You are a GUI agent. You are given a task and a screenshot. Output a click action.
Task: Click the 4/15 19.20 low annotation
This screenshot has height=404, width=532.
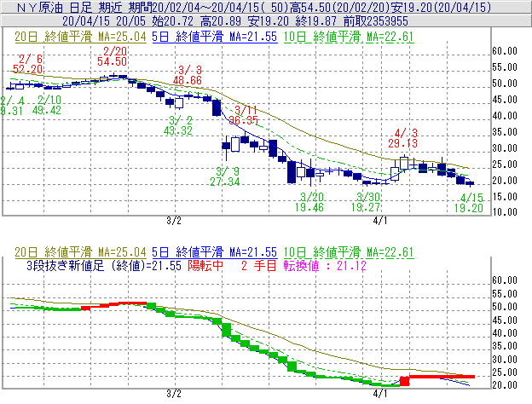(469, 203)
